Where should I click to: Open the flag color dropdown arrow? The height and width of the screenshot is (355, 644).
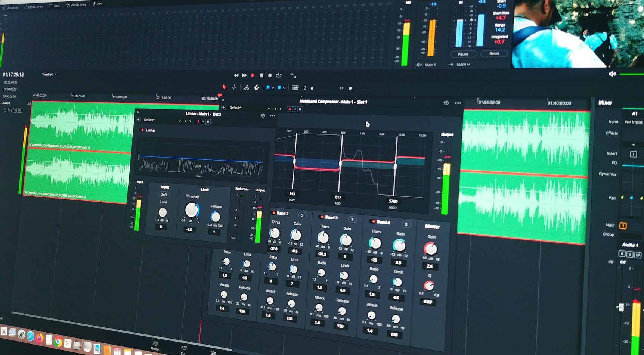coord(273,88)
